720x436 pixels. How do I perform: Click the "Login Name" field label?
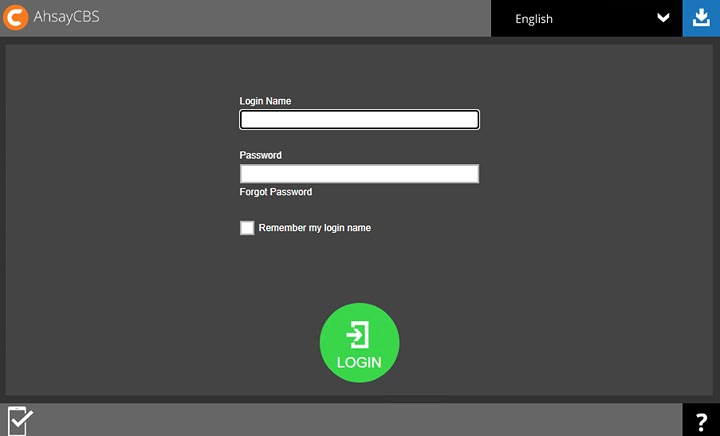point(265,101)
